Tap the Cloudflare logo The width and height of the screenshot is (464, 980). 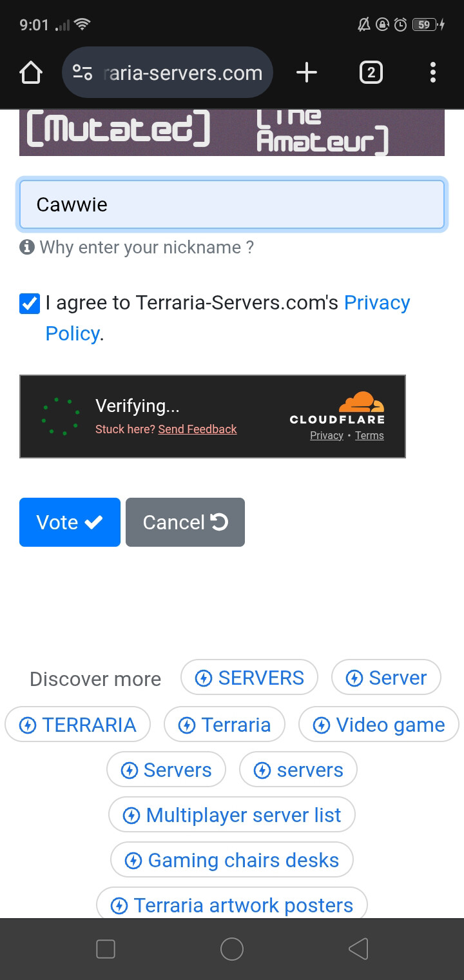point(337,408)
